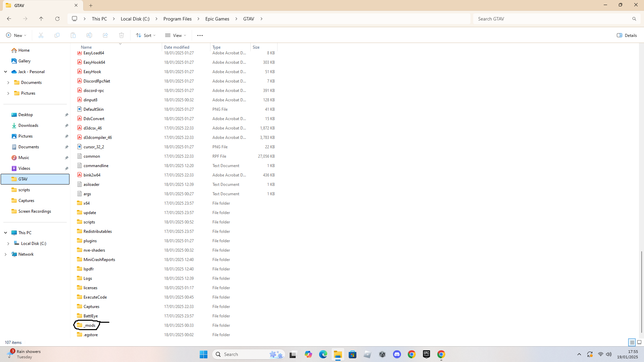Image resolution: width=644 pixels, height=362 pixels.
Task: Launch Discord from the taskbar
Action: (x=397, y=354)
